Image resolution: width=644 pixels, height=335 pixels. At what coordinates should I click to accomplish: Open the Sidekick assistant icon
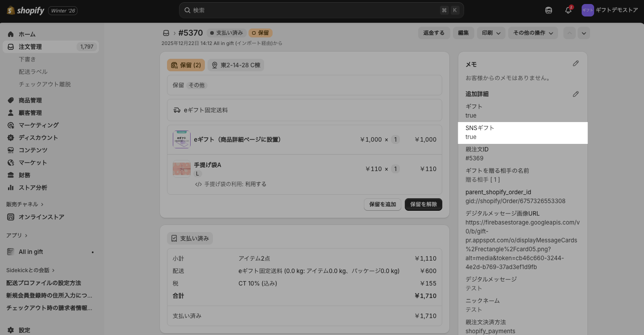click(x=549, y=10)
